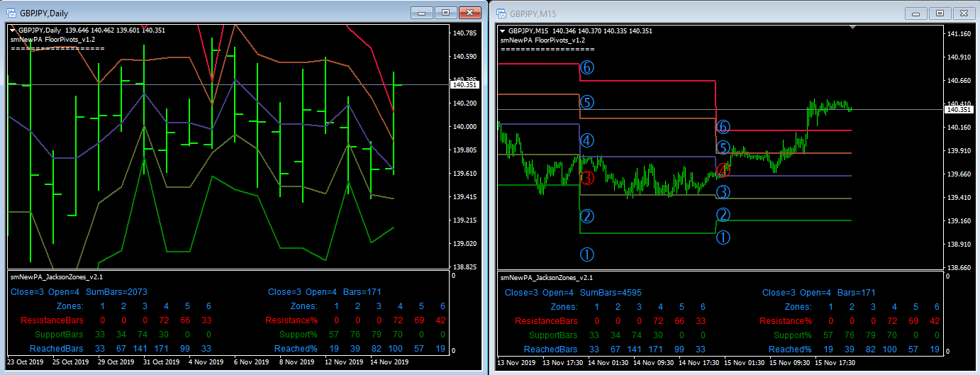Minimize the GBPJPY,Daily window

[x=423, y=13]
